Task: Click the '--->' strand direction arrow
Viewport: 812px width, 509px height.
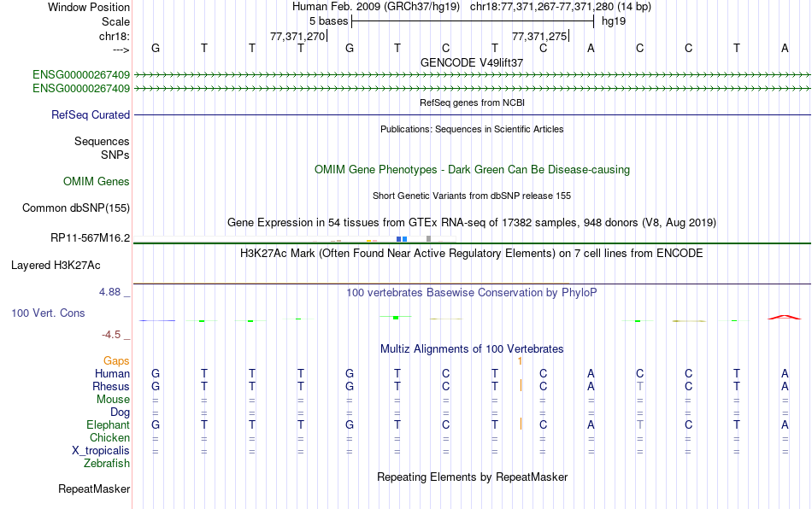Action: pyautogui.click(x=121, y=50)
